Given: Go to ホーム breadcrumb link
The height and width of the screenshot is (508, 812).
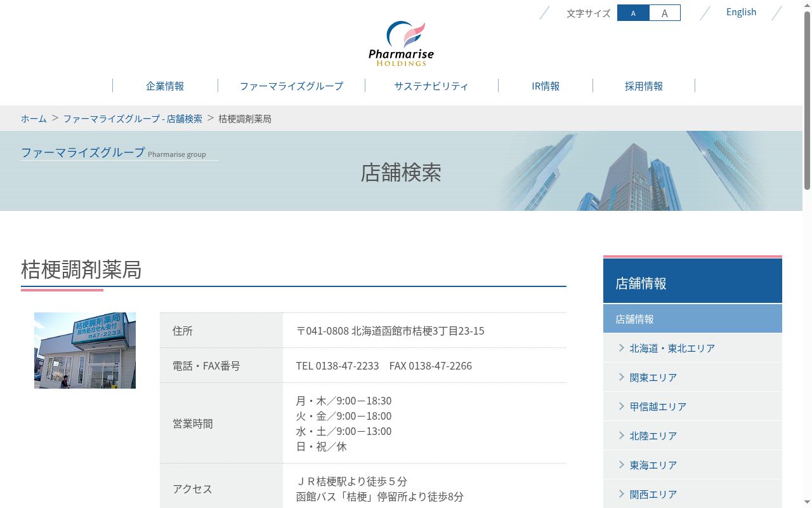Looking at the screenshot, I should click(x=34, y=119).
